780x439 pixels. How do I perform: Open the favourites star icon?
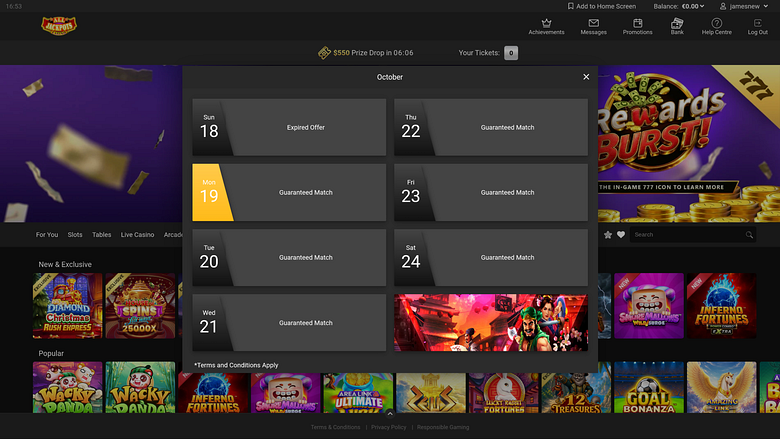[x=608, y=235]
